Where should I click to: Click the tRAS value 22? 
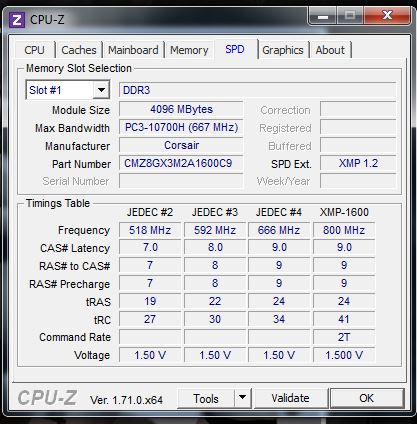coord(215,301)
